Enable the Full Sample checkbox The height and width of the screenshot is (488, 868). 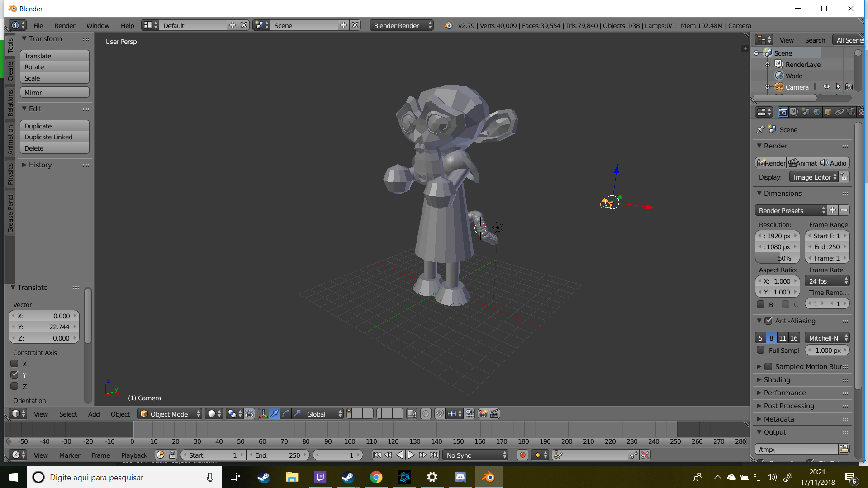[761, 350]
